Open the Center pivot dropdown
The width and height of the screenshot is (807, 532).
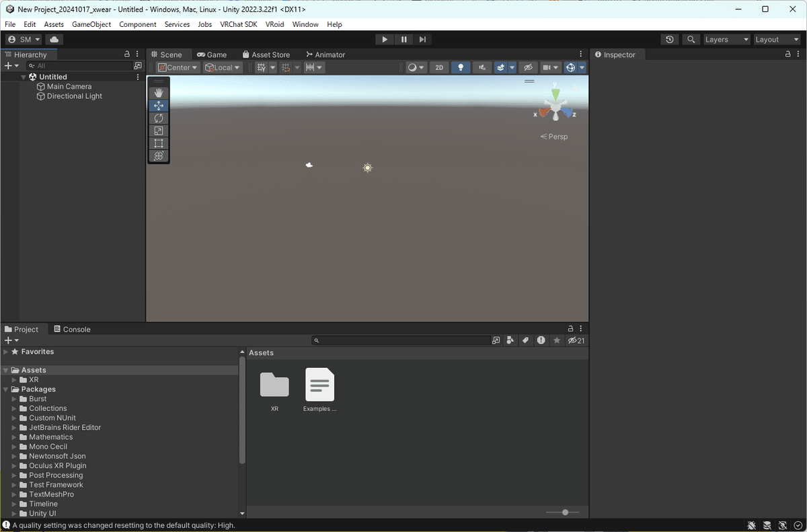point(178,67)
